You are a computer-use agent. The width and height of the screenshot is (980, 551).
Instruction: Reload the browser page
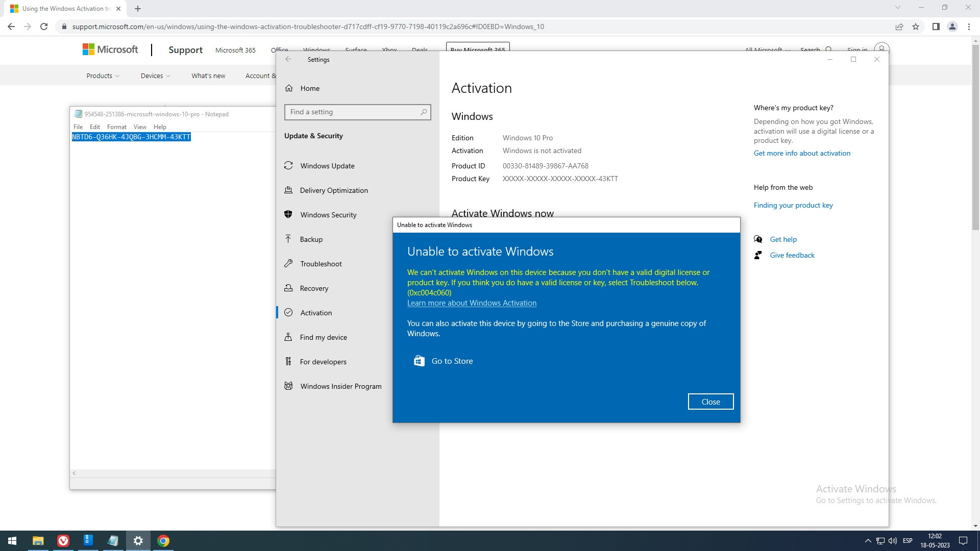click(44, 27)
